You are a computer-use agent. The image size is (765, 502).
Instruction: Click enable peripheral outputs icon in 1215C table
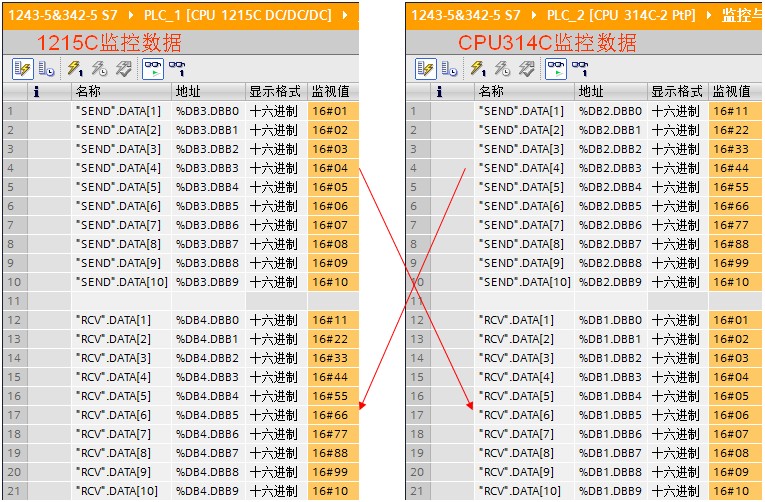123,69
